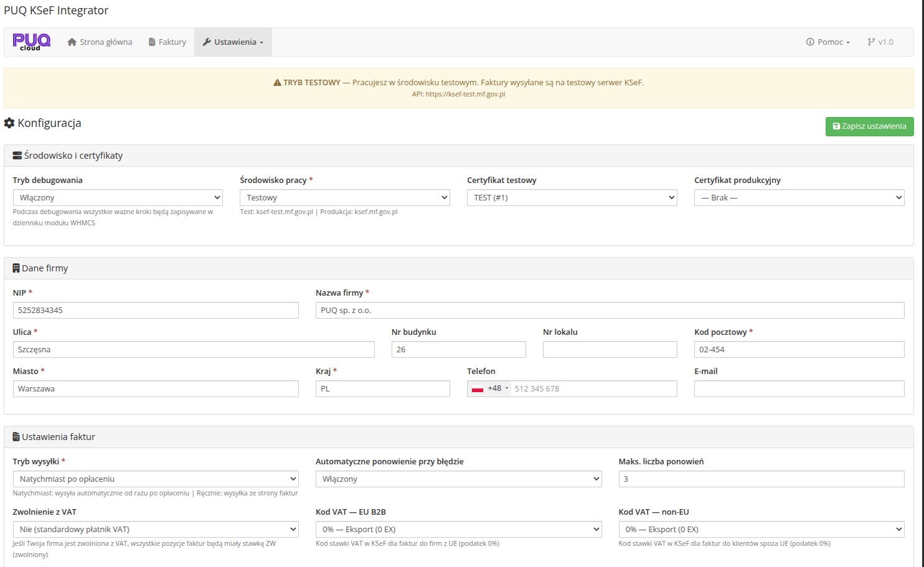This screenshot has width=924, height=567.
Task: Go to Strona główna
Action: click(100, 42)
